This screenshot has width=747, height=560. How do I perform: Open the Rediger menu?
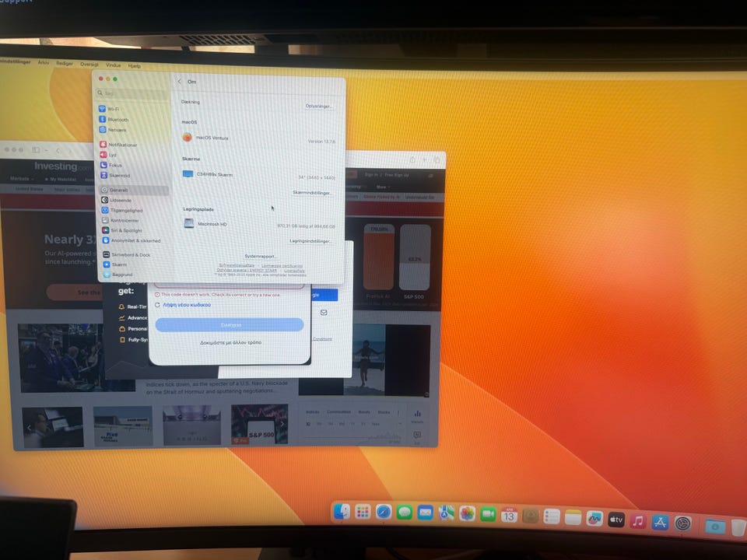pyautogui.click(x=65, y=63)
